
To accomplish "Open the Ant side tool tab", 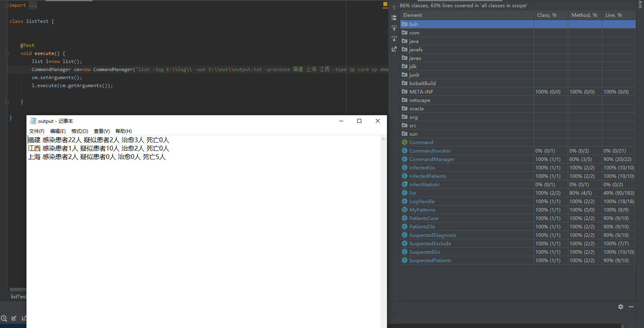I will (640, 4).
